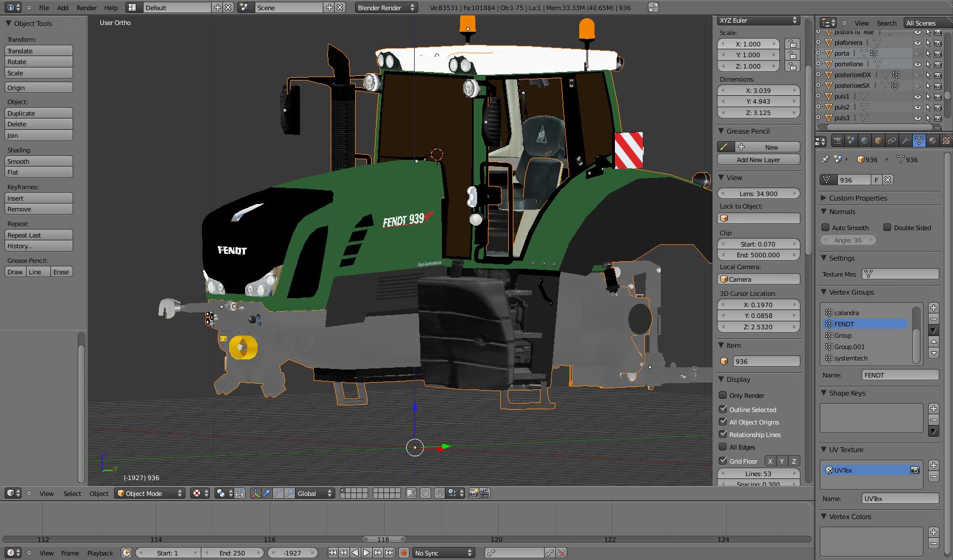Click the delete keyframe red key icon

tap(561, 553)
